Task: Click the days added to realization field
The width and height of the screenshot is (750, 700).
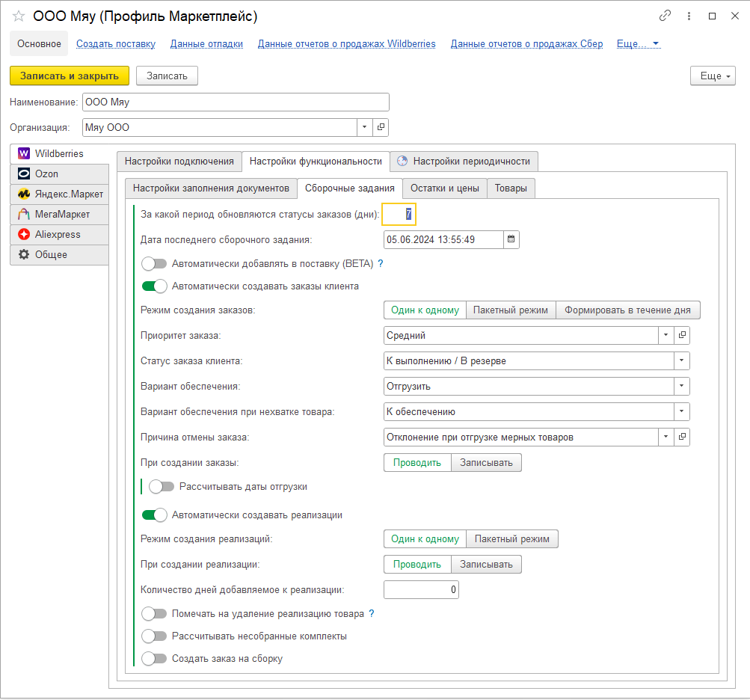Action: [x=422, y=589]
